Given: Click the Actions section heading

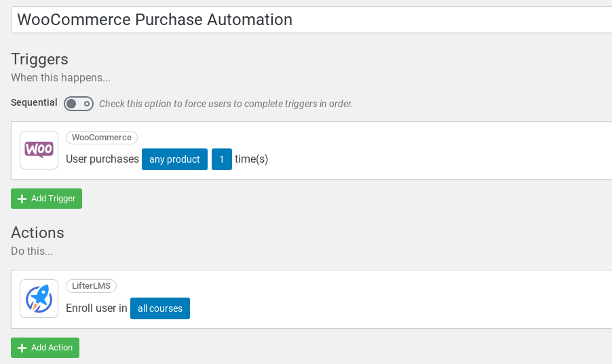Looking at the screenshot, I should click(37, 233).
